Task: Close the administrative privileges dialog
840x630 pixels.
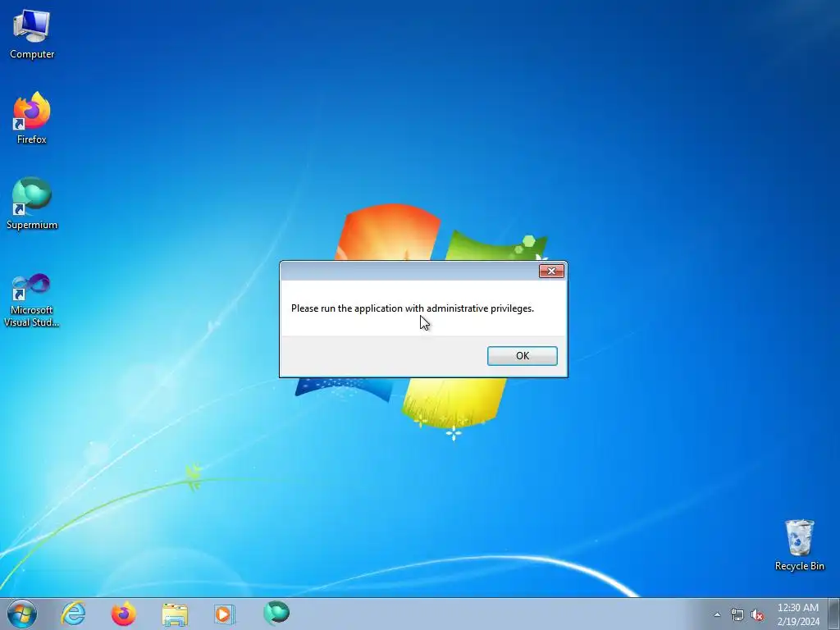Action: click(x=551, y=271)
